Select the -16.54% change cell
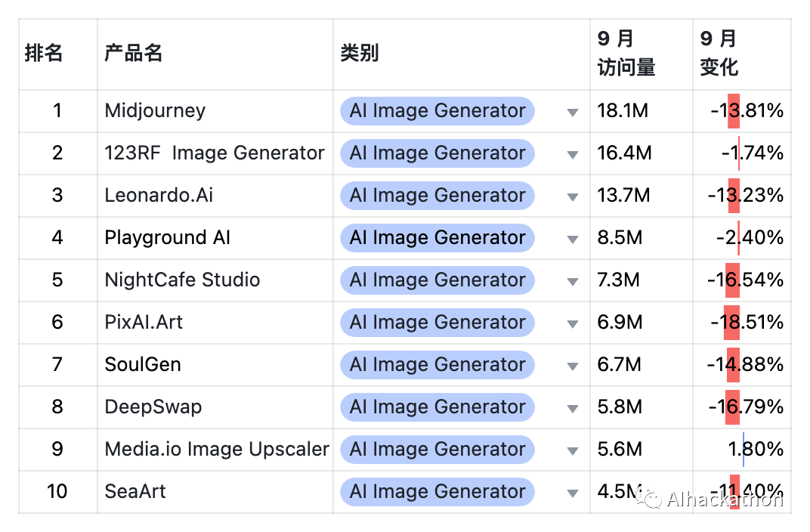This screenshot has width=810, height=532. pyautogui.click(x=742, y=280)
